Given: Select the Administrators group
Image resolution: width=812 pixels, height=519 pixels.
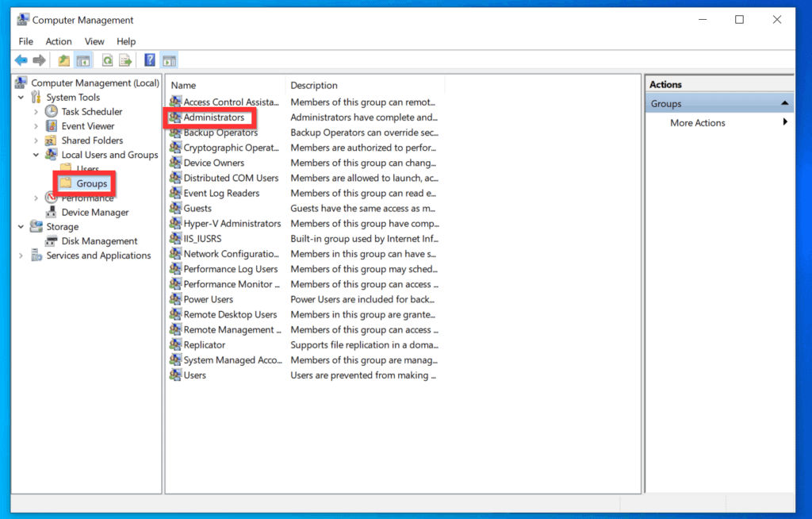Looking at the screenshot, I should point(214,117).
